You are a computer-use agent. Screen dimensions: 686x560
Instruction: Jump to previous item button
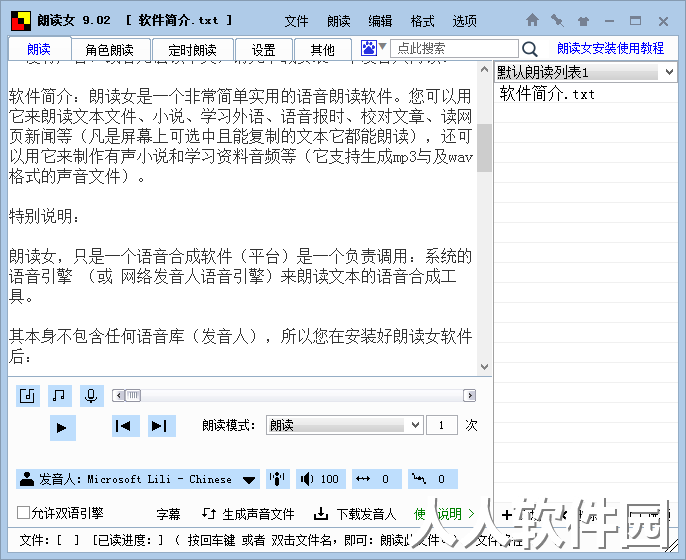(x=126, y=426)
